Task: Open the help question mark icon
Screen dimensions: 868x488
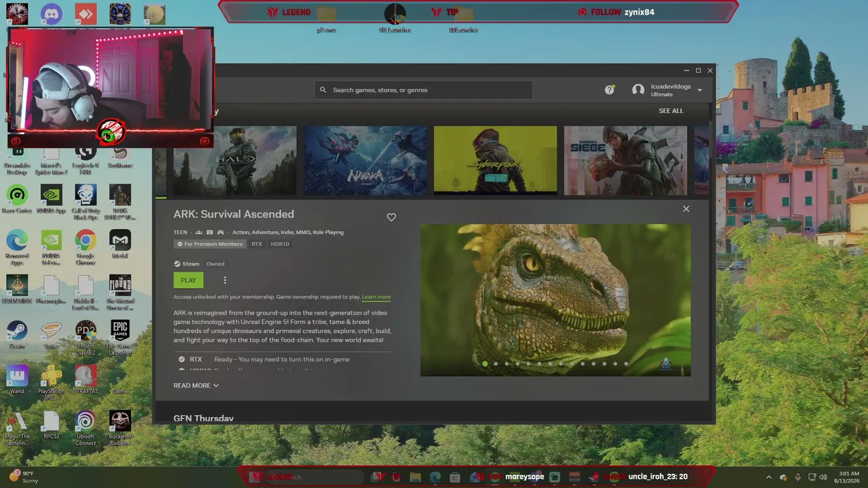Action: 610,89
